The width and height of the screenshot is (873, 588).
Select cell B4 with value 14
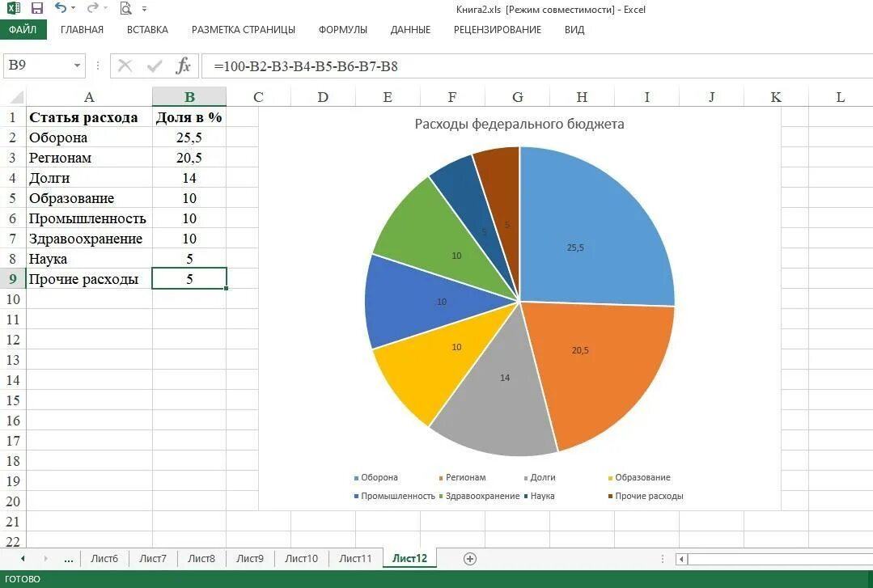point(189,178)
